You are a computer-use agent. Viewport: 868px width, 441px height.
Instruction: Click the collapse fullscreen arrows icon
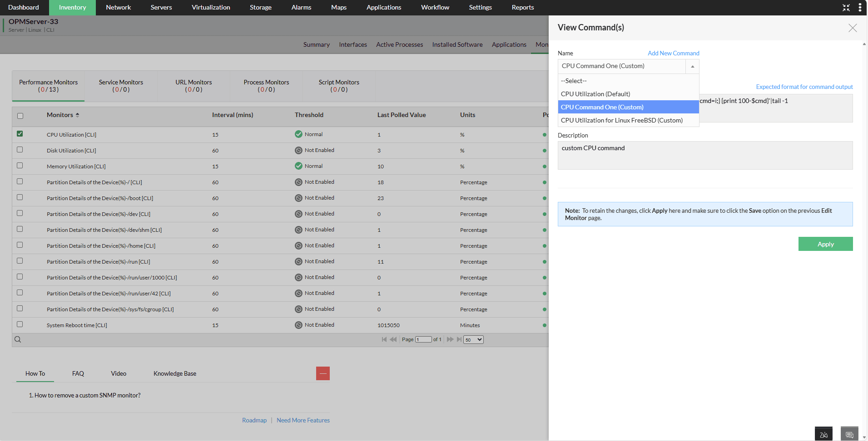[x=846, y=7]
